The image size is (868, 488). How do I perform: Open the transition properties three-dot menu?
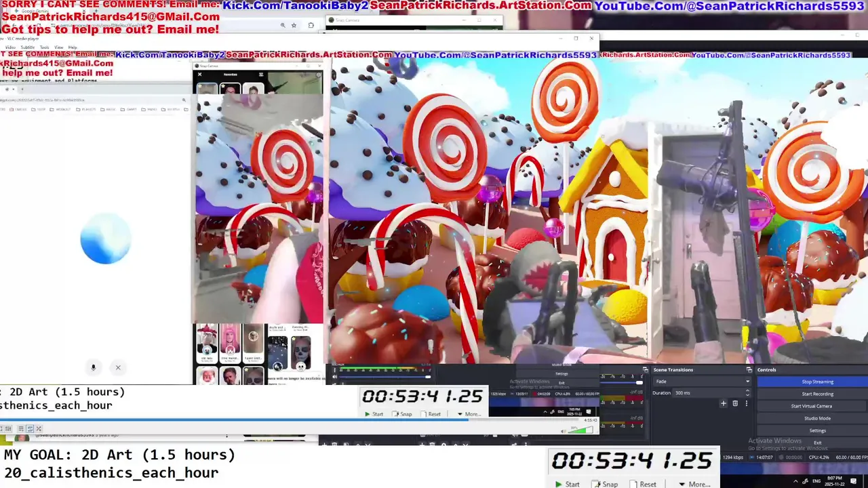coord(747,403)
